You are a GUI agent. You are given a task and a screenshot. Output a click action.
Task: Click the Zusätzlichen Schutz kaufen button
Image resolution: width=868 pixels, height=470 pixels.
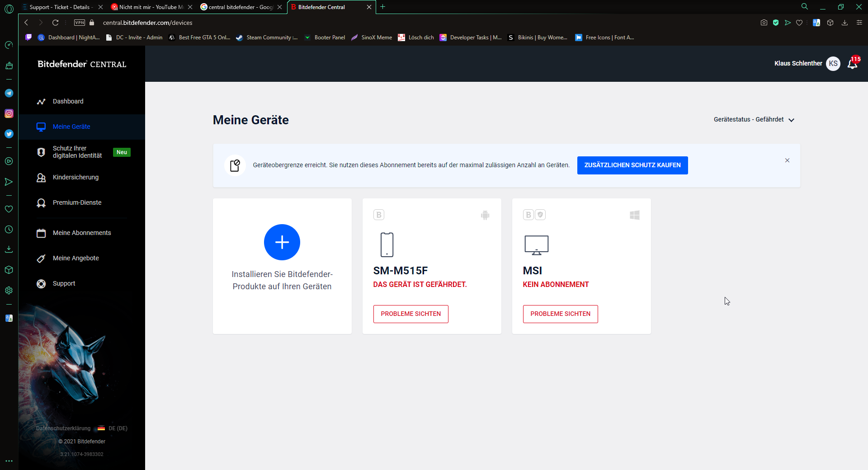click(632, 165)
